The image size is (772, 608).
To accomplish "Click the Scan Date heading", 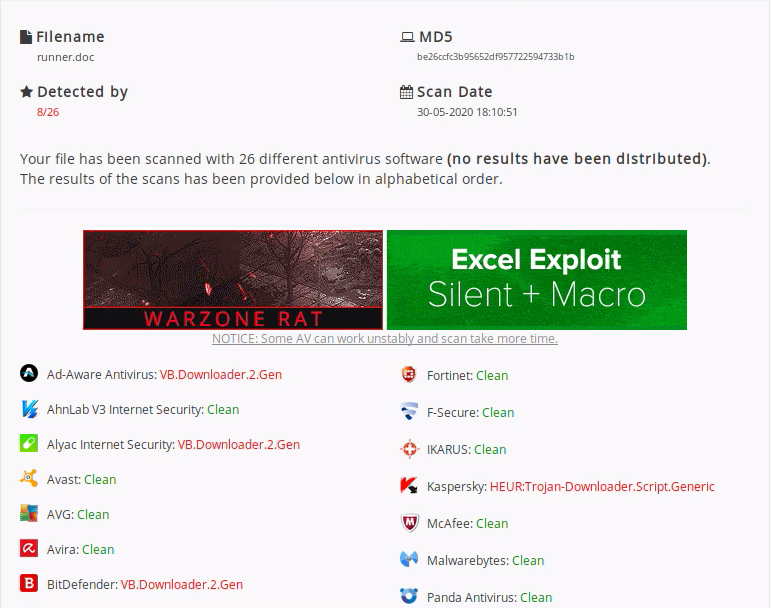I will point(454,92).
